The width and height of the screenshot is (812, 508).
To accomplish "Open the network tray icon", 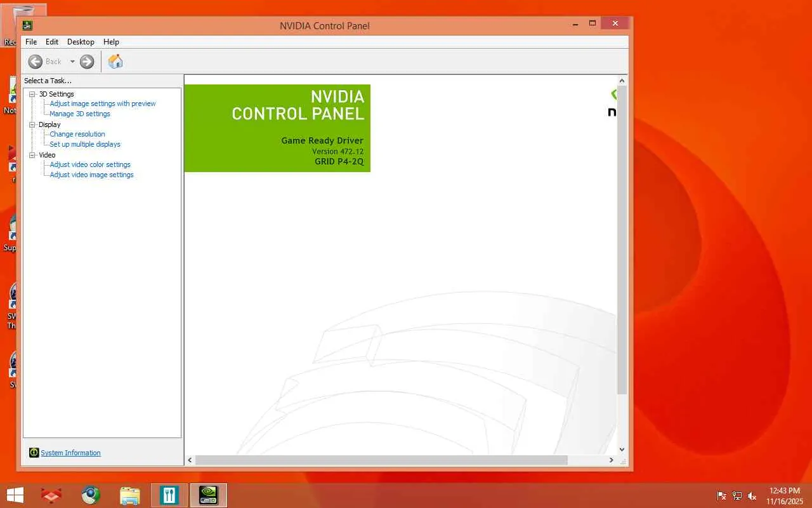I will [737, 496].
